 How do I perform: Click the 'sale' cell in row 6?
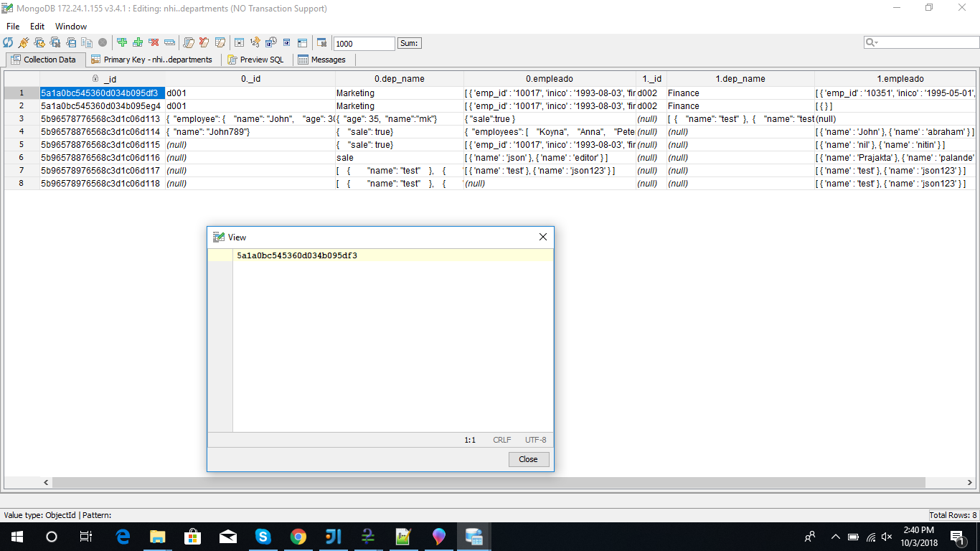click(400, 158)
